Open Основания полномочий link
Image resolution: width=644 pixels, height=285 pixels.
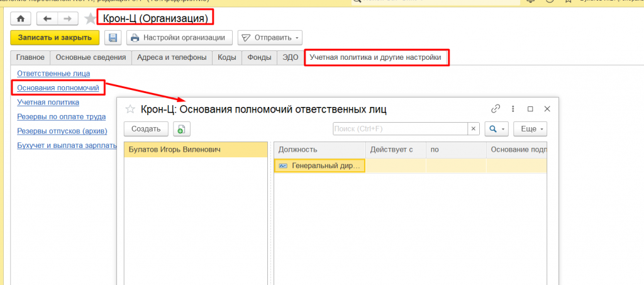point(58,88)
